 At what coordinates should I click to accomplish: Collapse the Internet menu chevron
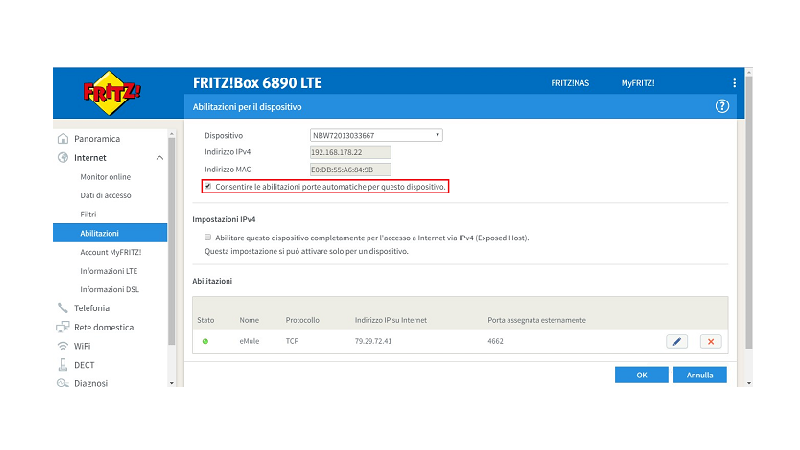point(160,158)
